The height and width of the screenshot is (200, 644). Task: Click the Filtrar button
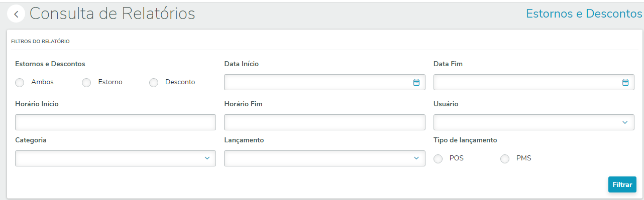tap(622, 184)
